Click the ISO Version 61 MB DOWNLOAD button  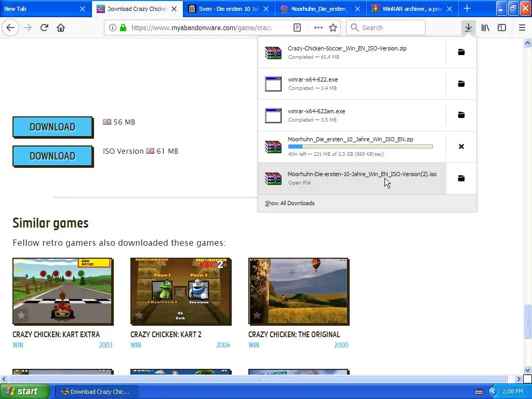pyautogui.click(x=52, y=156)
